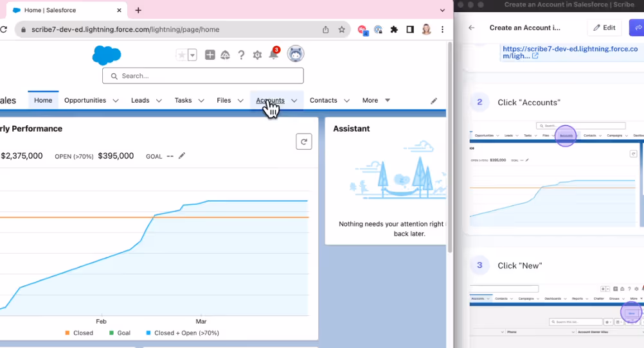The width and height of the screenshot is (644, 348).
Task: Click the "Closed + Open (>70%)" legend entry
Action: tap(183, 333)
